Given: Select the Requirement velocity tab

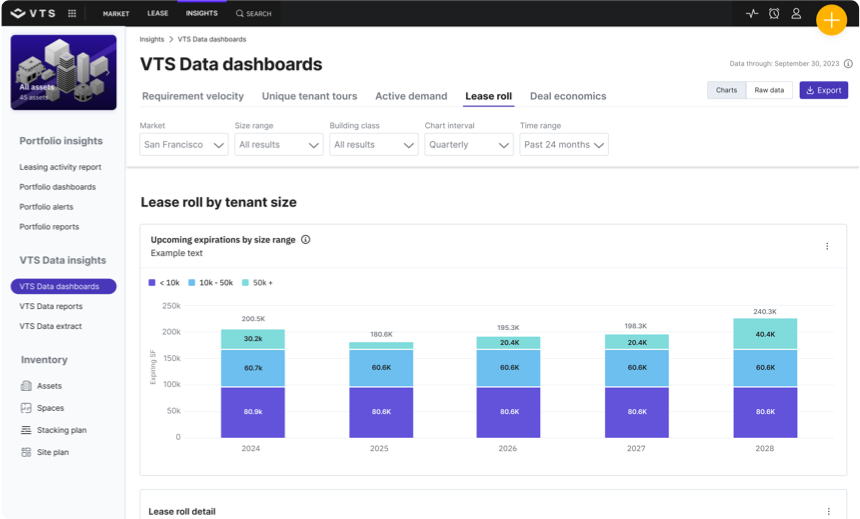Looking at the screenshot, I should click(x=193, y=97).
